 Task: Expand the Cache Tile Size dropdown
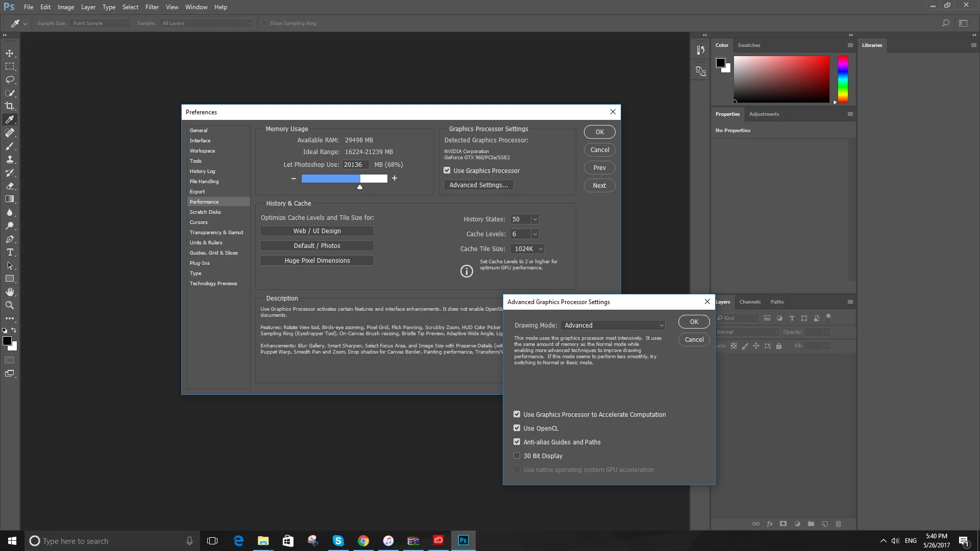click(x=527, y=248)
